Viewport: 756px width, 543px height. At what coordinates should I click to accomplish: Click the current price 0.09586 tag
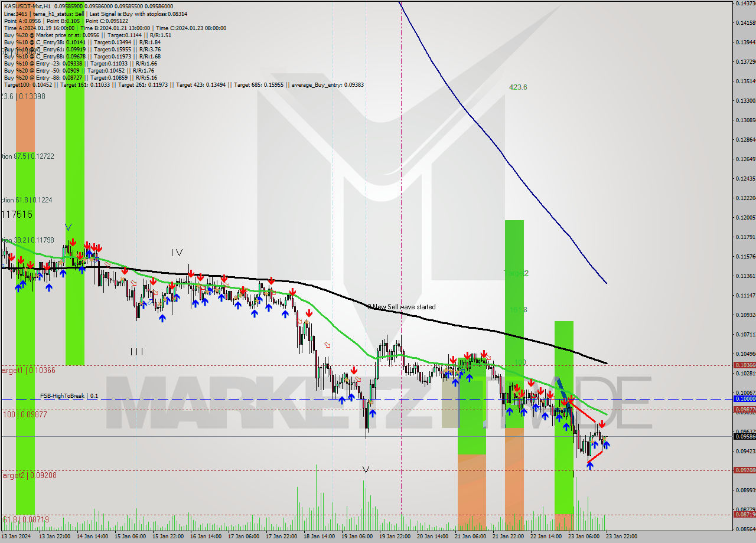click(x=744, y=437)
